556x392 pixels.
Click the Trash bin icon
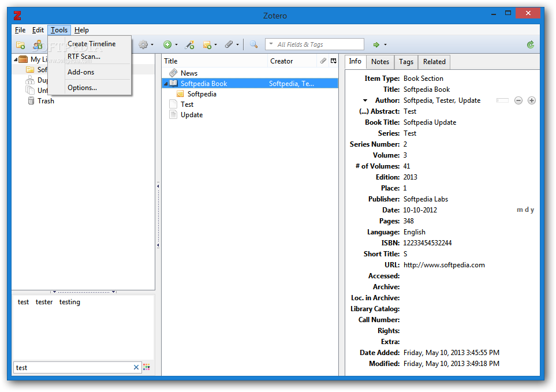(x=31, y=100)
